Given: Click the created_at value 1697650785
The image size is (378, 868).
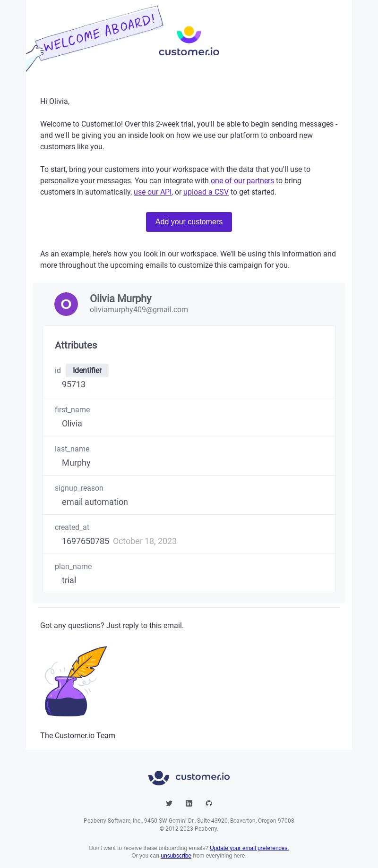Looking at the screenshot, I should point(86,541).
